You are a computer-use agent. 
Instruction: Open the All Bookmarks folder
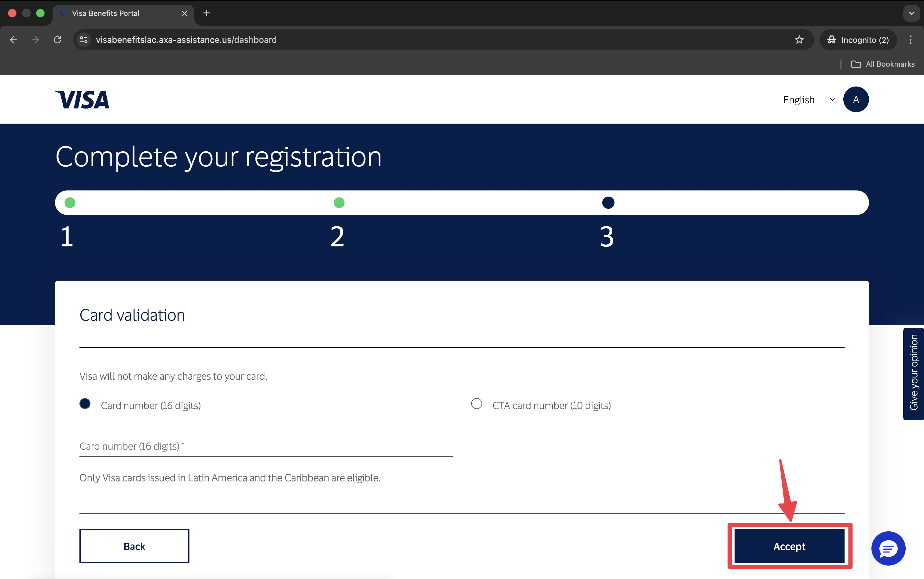click(x=883, y=64)
